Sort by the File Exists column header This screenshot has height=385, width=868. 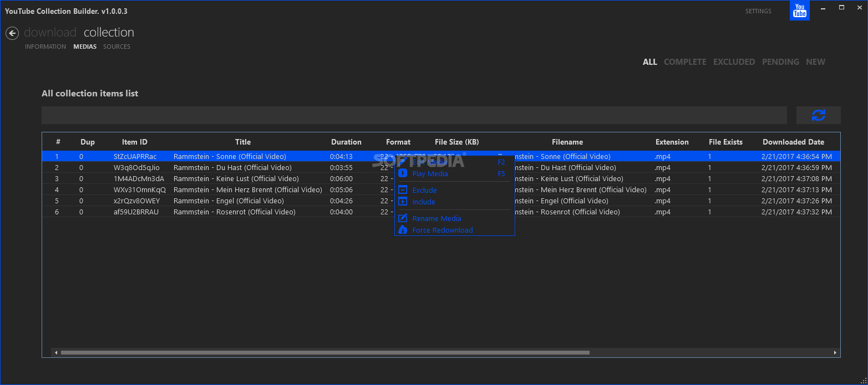(725, 142)
